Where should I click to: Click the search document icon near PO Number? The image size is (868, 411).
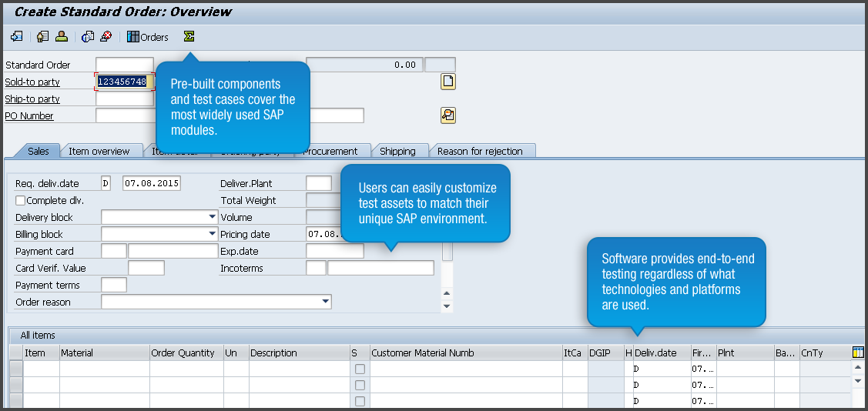(447, 115)
